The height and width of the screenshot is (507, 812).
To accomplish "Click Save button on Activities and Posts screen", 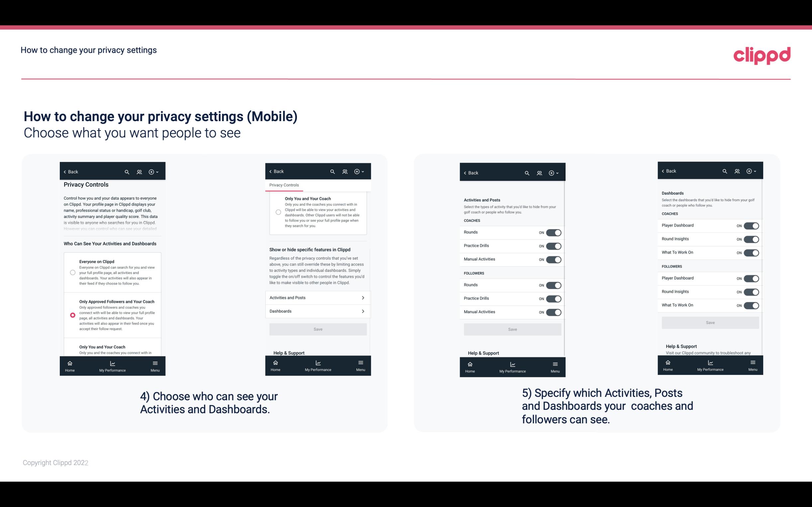I will click(512, 329).
